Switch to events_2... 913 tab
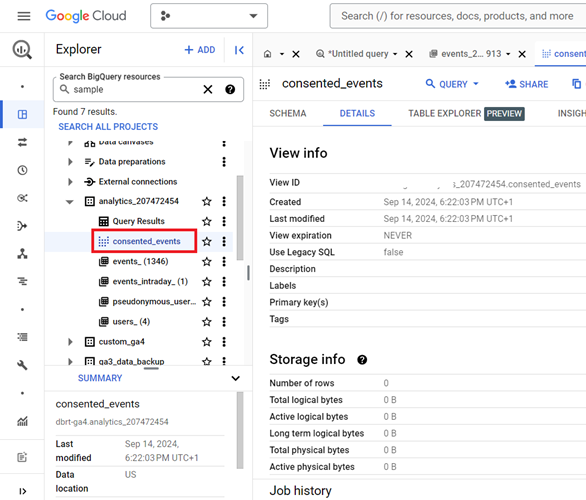Image resolution: width=586 pixels, height=500 pixels. [465, 54]
